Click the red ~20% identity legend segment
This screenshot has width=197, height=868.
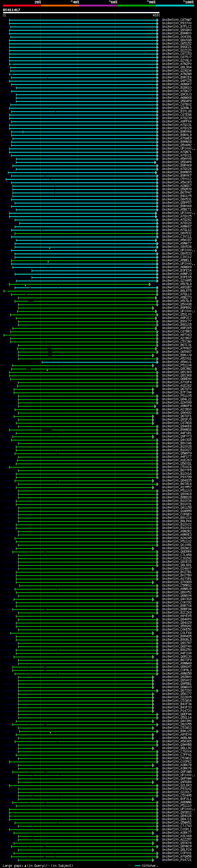pos(22,6)
